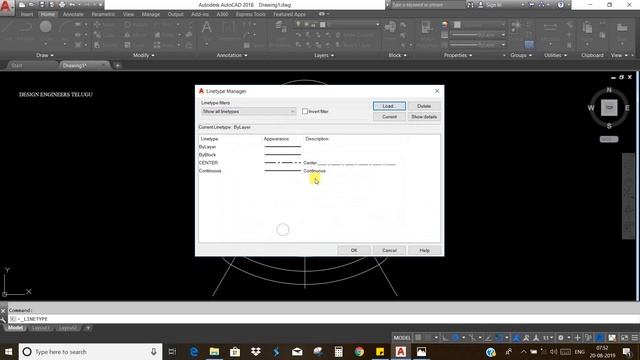The image size is (640, 360).
Task: Toggle polar tracking in status bar
Action: tap(456, 338)
